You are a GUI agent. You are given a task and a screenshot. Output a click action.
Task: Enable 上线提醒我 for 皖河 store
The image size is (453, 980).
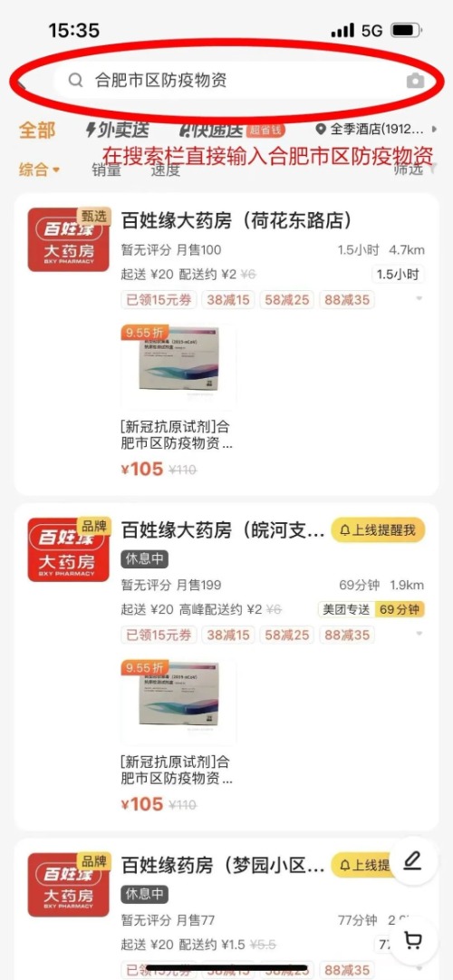click(x=378, y=530)
